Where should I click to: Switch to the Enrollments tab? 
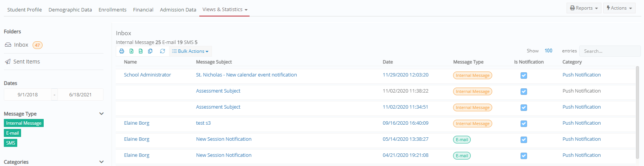click(x=112, y=10)
